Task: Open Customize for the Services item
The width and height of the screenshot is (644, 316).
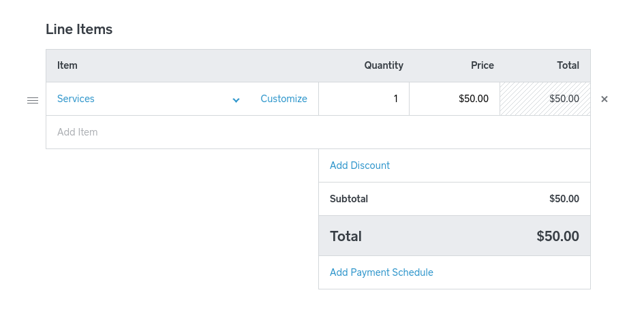Action: (283, 99)
